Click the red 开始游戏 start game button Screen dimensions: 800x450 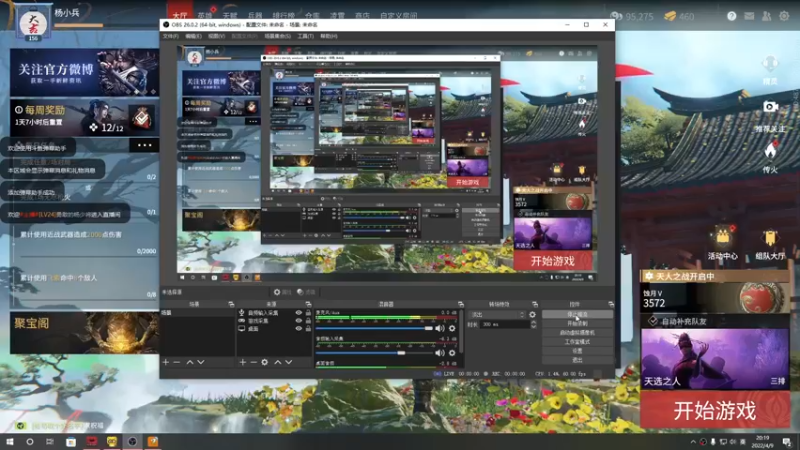715,410
